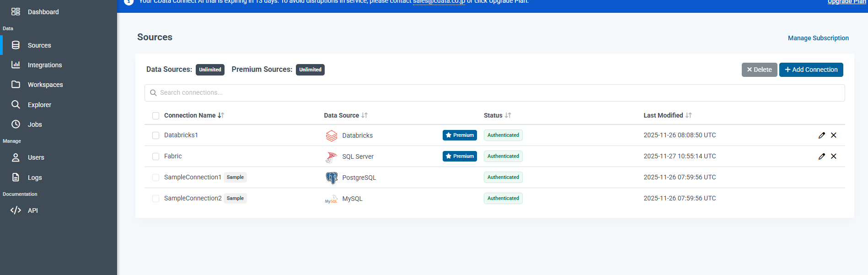Click the Fabric connection name
Screen dimensions: 868x275
(173, 156)
